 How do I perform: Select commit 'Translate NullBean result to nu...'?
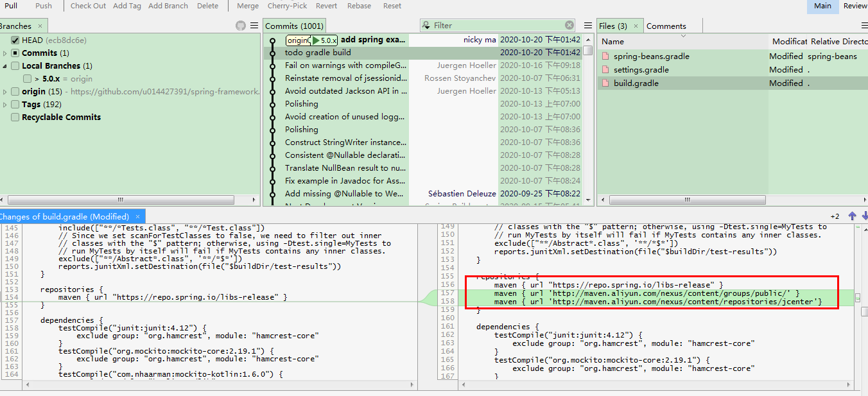423,168
